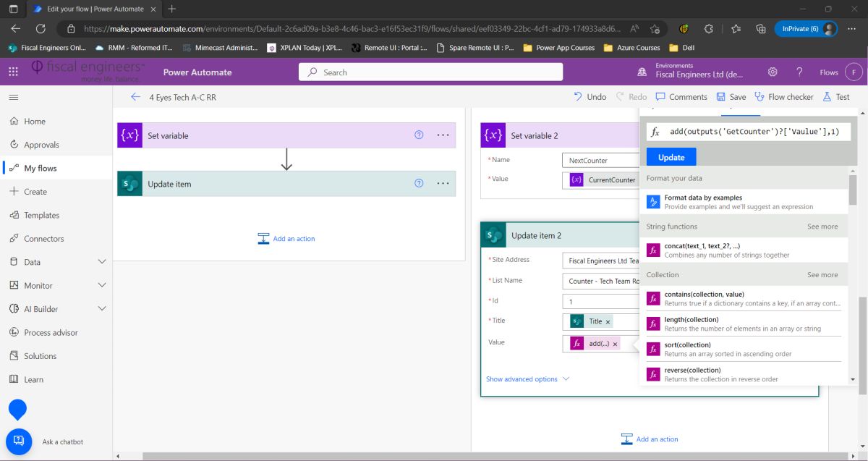Open Approvals in sidebar

[41, 145]
